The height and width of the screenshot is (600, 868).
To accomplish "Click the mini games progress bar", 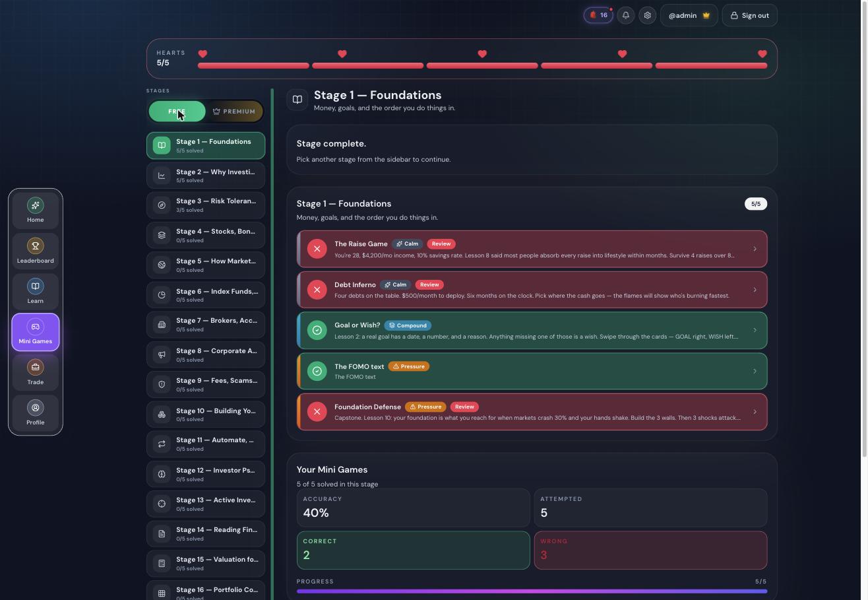I will pos(532,591).
